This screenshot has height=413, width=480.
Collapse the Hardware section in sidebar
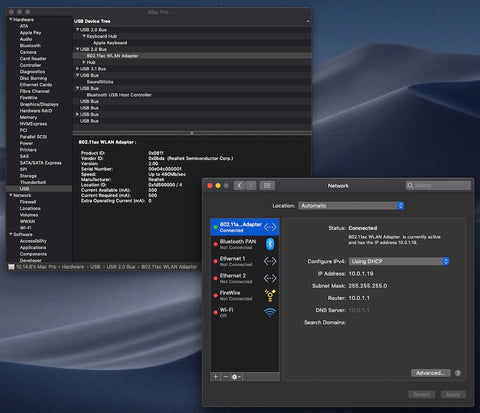pos(11,20)
